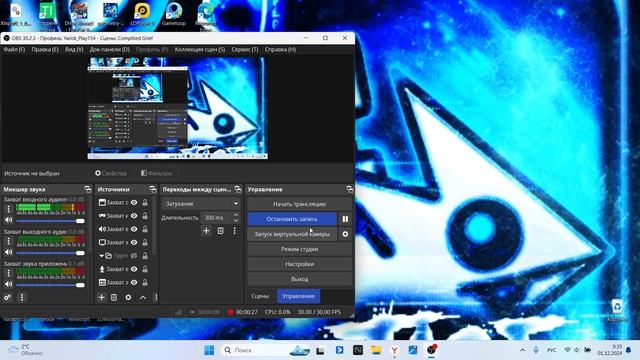Pause the recording
Image resolution: width=640 pixels, height=360 pixels.
click(x=345, y=219)
